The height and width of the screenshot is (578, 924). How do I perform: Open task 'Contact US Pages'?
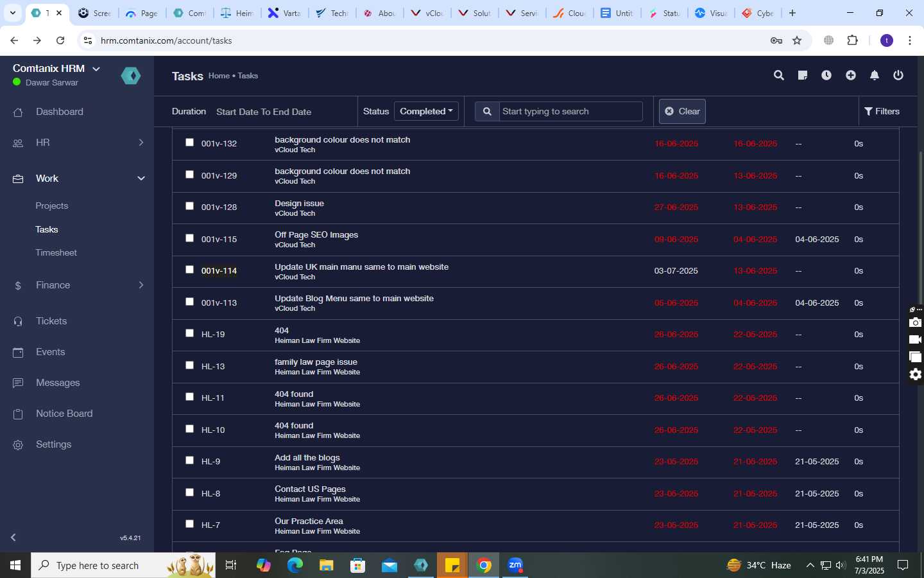(x=310, y=489)
